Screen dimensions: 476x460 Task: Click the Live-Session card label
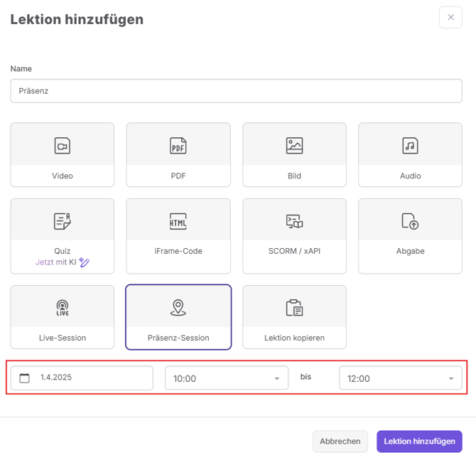tap(63, 338)
